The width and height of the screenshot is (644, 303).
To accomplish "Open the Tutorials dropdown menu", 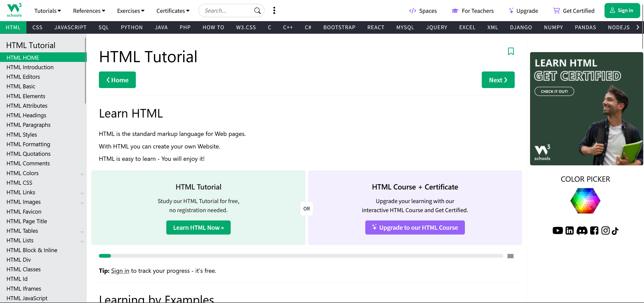I will (48, 11).
